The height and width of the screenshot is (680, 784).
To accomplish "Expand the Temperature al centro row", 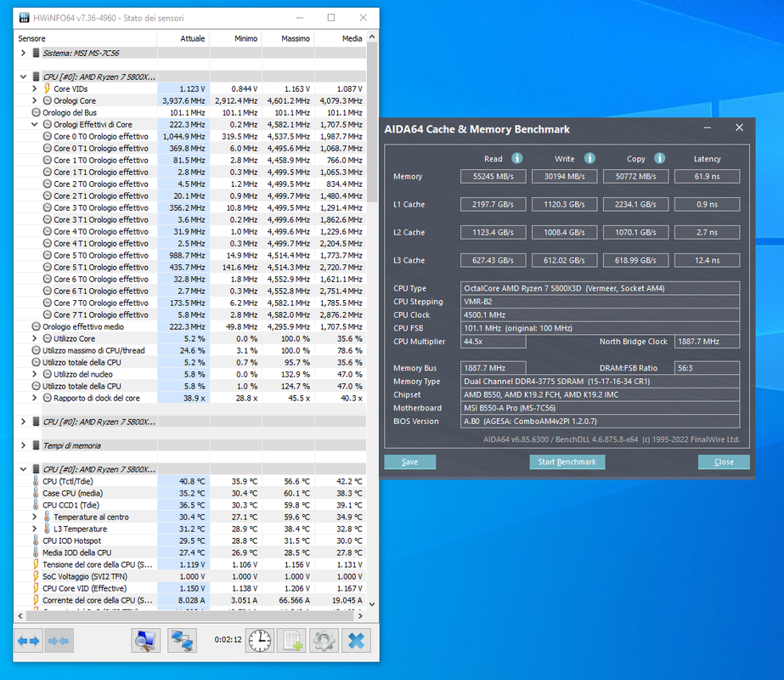I will pyautogui.click(x=34, y=517).
